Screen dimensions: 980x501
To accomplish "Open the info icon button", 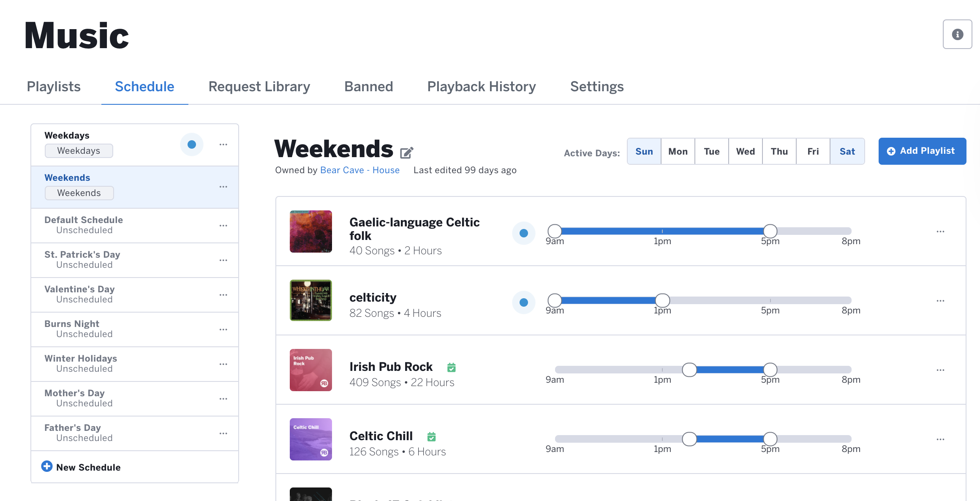I will pos(957,34).
